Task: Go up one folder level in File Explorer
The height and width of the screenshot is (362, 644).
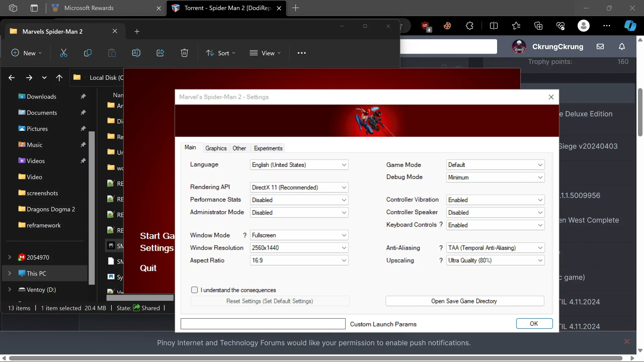Action: pyautogui.click(x=59, y=78)
